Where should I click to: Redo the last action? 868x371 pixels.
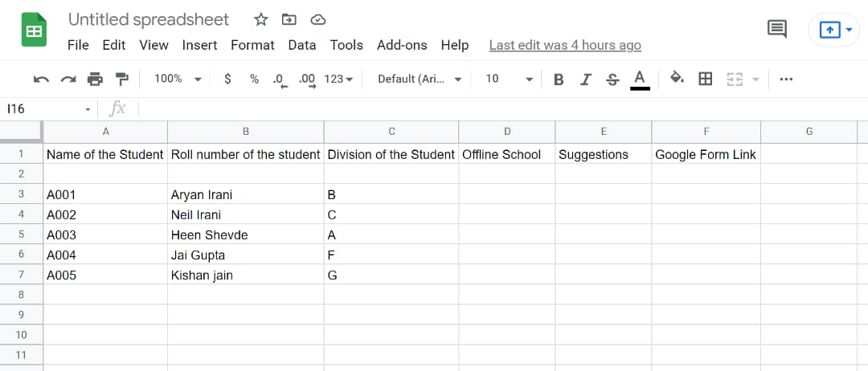pos(68,79)
